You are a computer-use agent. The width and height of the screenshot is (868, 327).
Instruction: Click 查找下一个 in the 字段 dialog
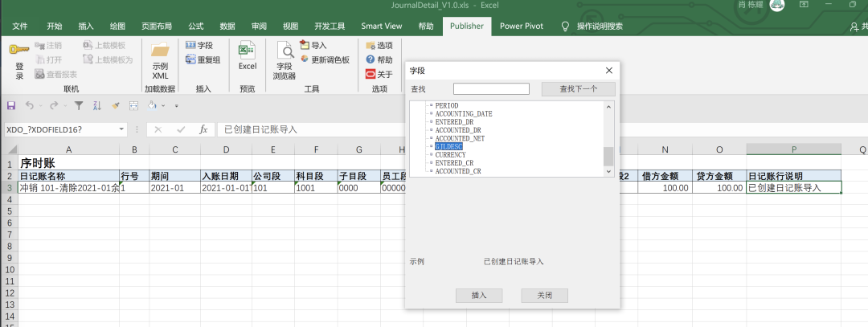pos(578,88)
